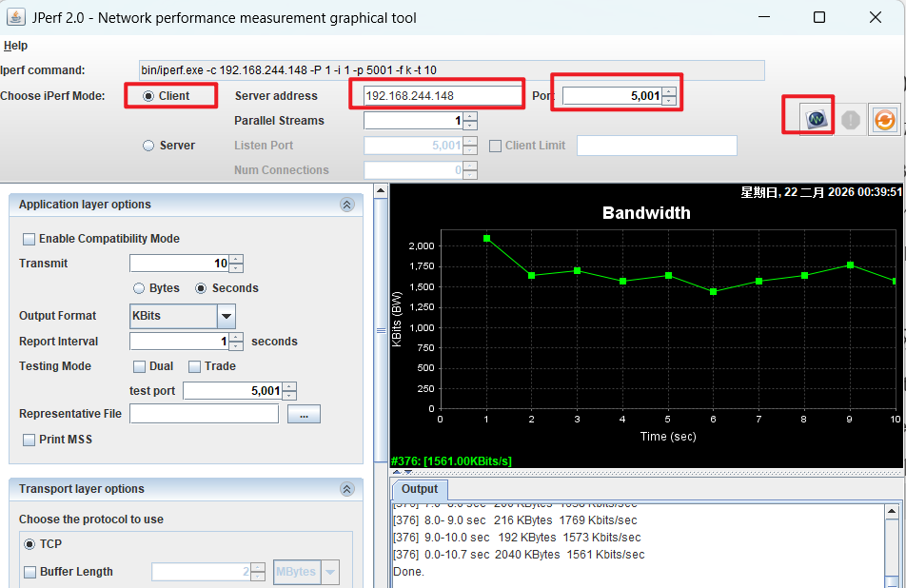Click the Representative File text field
Screen dimensions: 906x588
point(204,414)
